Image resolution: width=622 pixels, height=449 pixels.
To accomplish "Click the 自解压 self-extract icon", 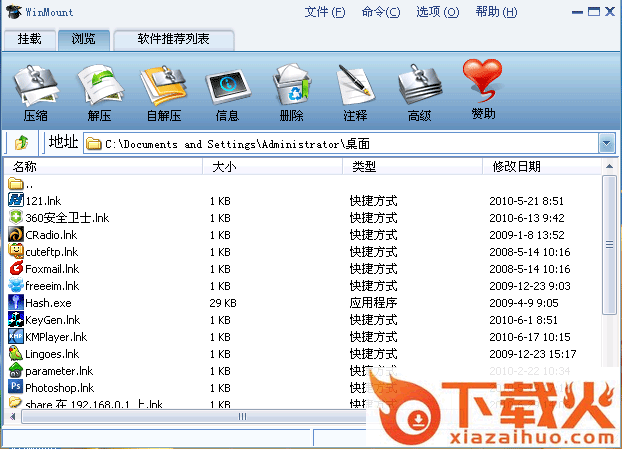I will (163, 86).
